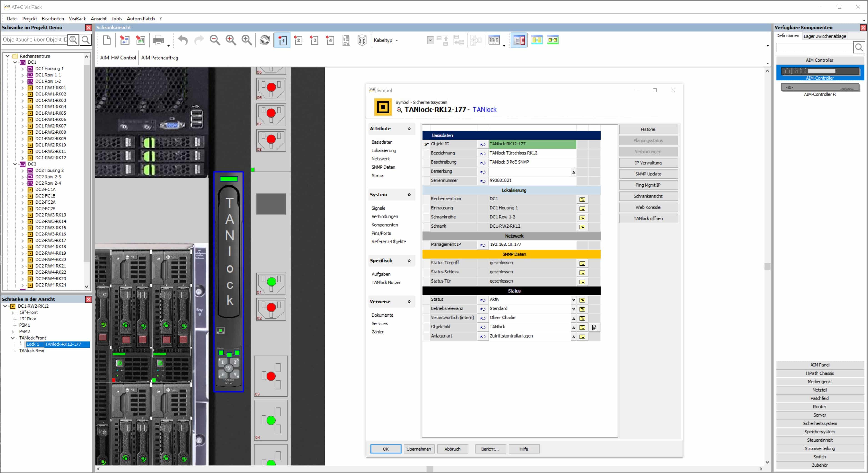Image resolution: width=868 pixels, height=473 pixels.
Task: Click the blue TANlock link in title
Action: [x=484, y=110]
